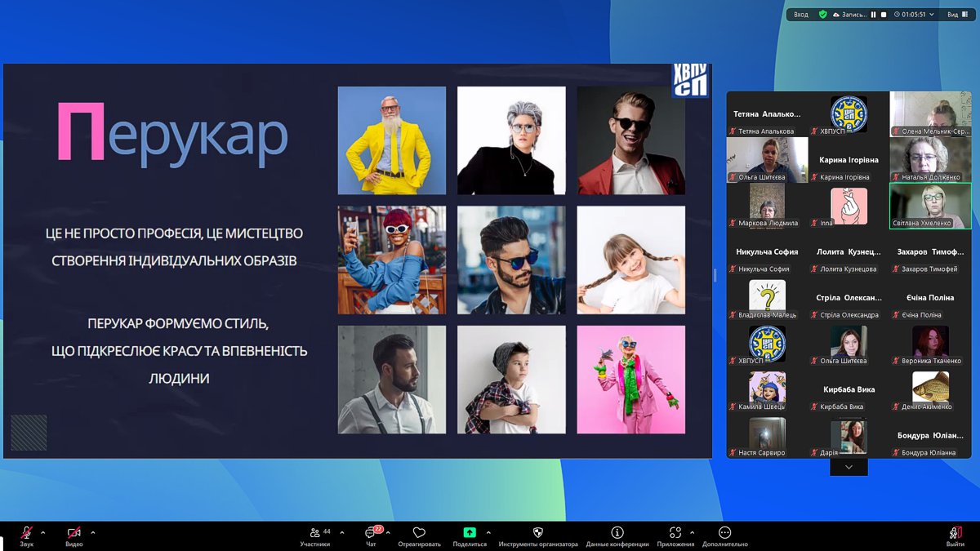This screenshot has height=551, width=980.
Task: Expand the arrow beside Участники
Action: pos(342,533)
